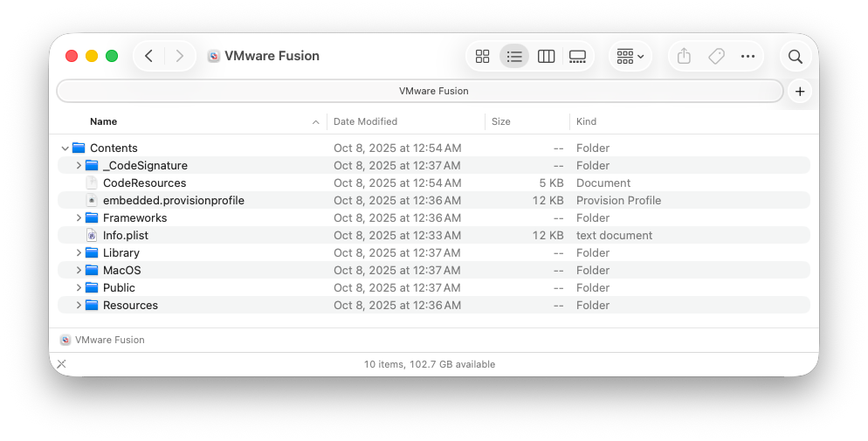Image resolution: width=868 pixels, height=441 pixels.
Task: Click the 'text document' kind cell
Action: 615,235
